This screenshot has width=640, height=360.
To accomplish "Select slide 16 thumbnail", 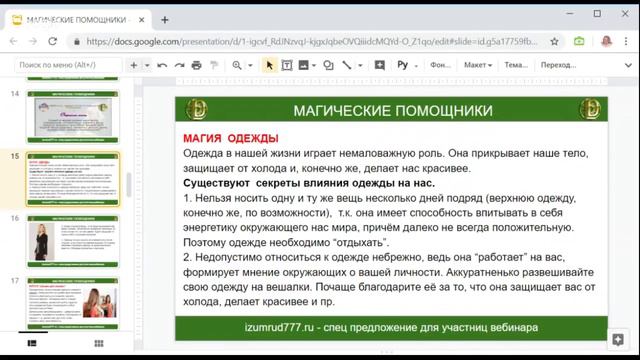I will (73, 241).
